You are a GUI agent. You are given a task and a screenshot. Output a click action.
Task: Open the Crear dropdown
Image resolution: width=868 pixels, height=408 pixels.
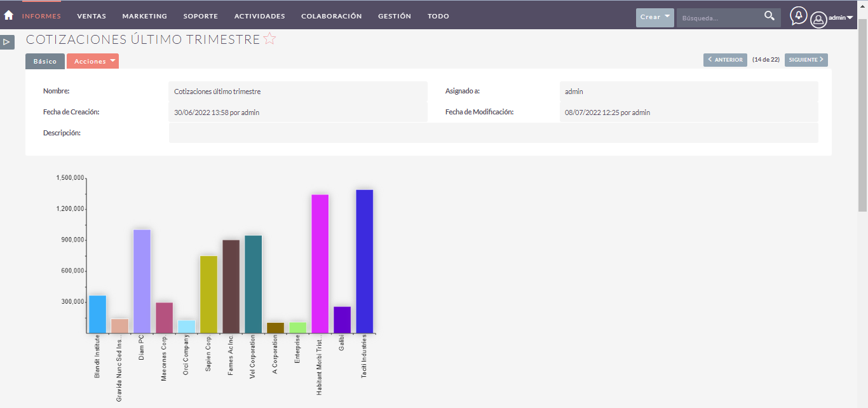(654, 17)
